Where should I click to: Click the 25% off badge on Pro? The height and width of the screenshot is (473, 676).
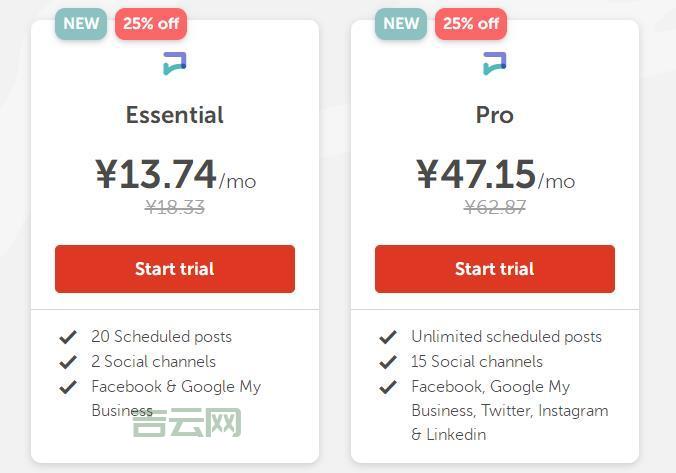click(x=471, y=24)
